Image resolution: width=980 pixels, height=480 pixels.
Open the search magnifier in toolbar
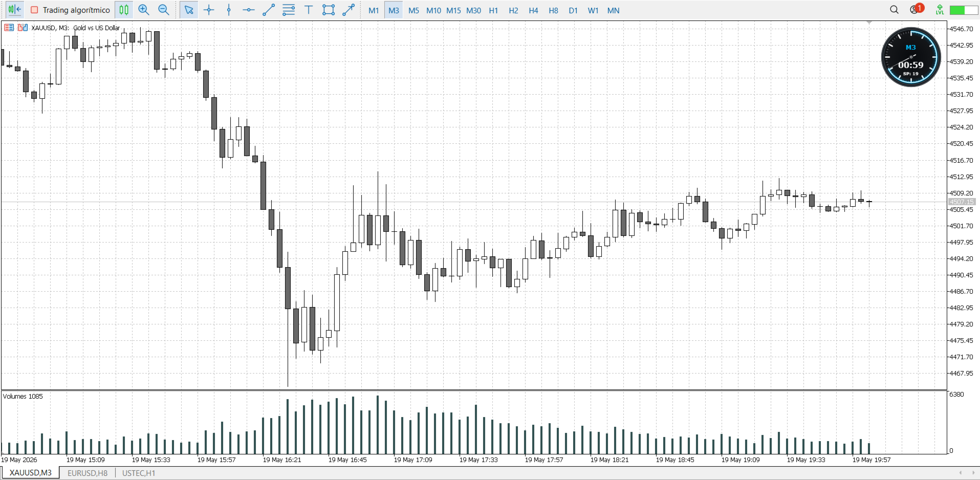coord(894,10)
